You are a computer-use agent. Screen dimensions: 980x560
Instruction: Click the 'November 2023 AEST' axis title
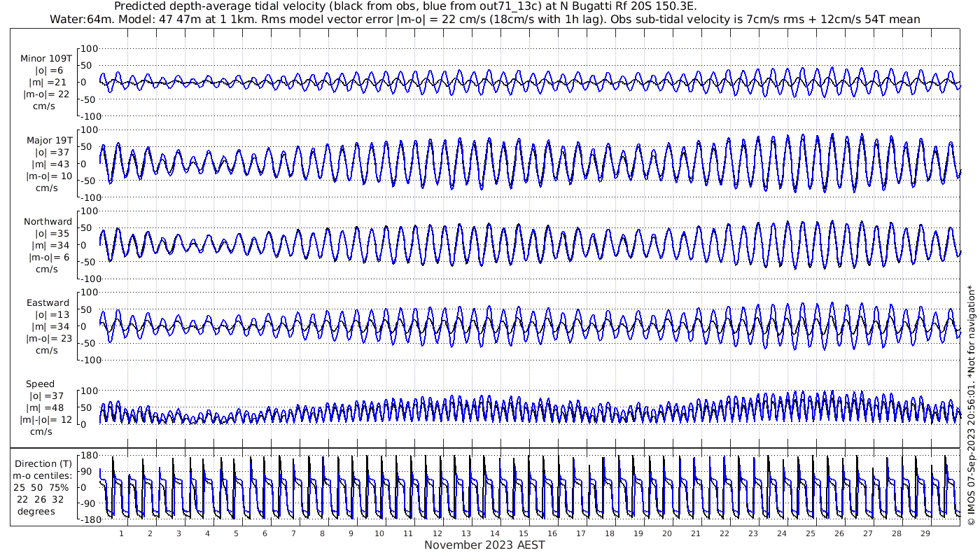[484, 545]
